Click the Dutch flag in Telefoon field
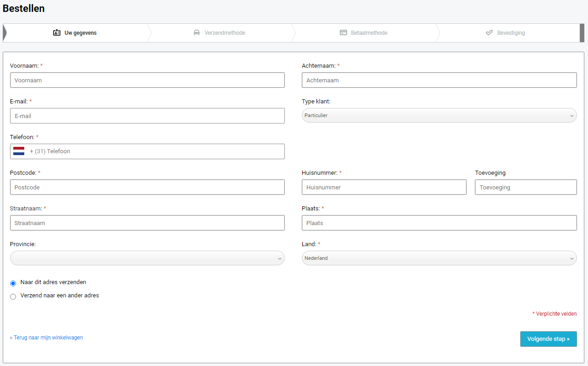The image size is (588, 366). tap(19, 151)
